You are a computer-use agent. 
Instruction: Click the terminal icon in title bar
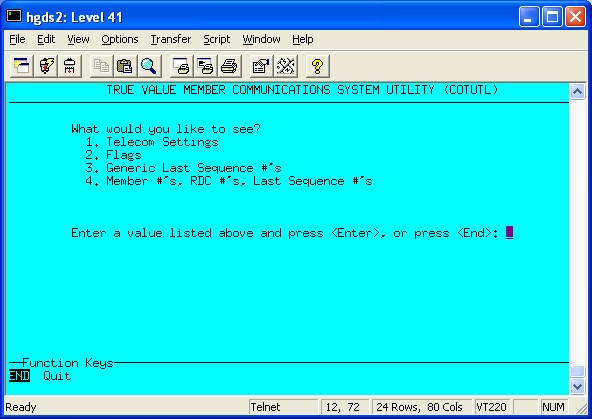14,16
